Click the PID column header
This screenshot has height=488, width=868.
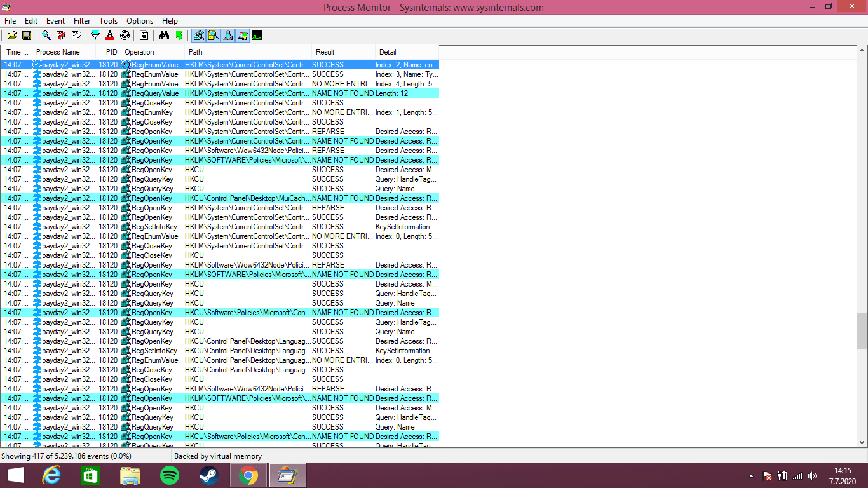(x=108, y=52)
